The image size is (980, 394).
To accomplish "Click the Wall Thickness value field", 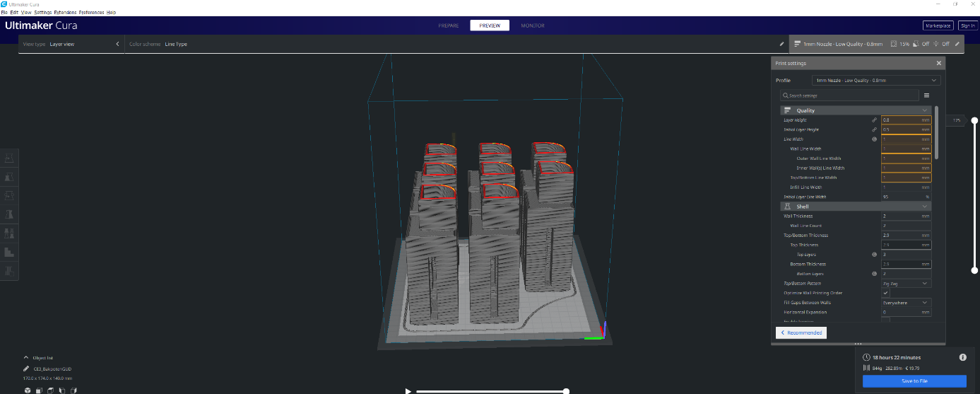I will pyautogui.click(x=906, y=216).
